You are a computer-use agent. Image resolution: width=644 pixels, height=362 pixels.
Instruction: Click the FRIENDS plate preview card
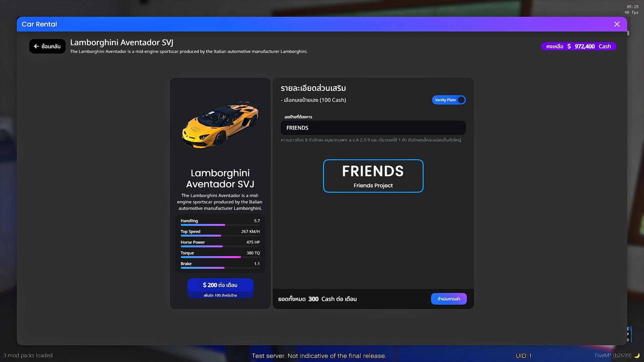click(373, 176)
